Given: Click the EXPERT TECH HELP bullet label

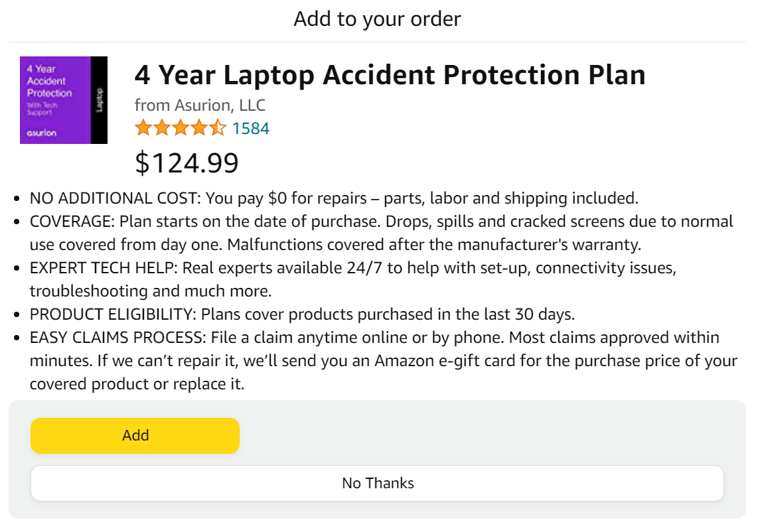Looking at the screenshot, I should (103, 268).
